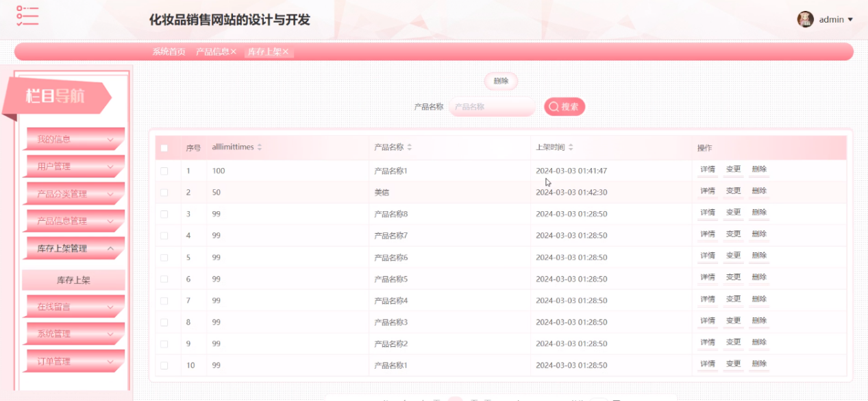Click the admin user avatar
This screenshot has height=401, width=868.
(x=805, y=19)
